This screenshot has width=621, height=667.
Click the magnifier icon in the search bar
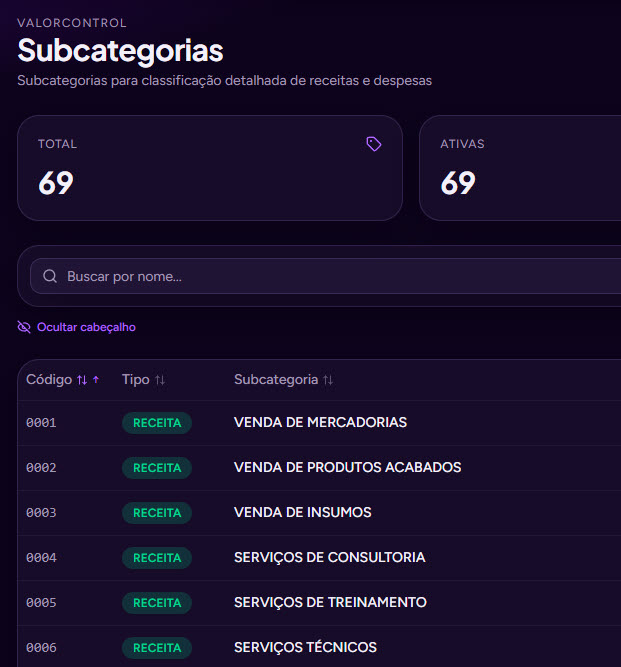click(x=50, y=276)
